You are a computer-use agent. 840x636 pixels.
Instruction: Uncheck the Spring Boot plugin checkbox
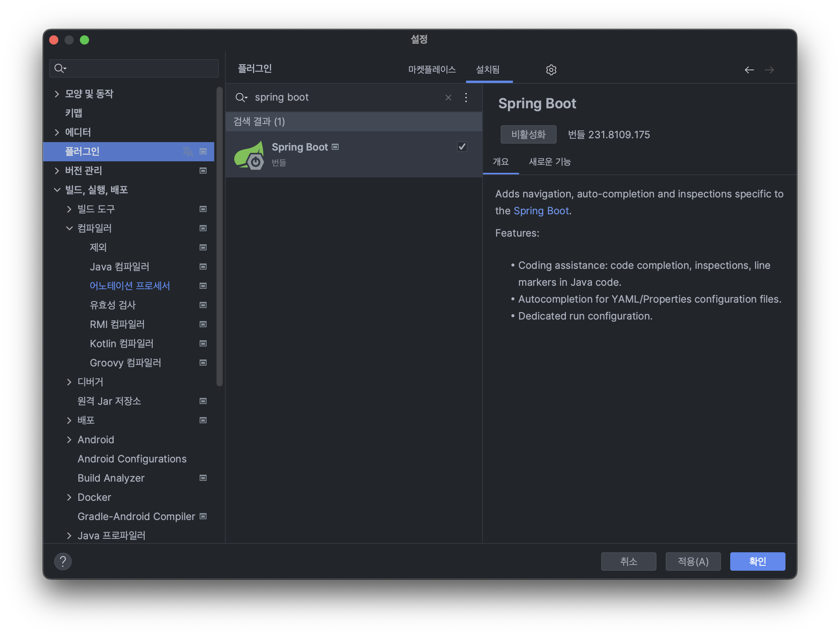tap(462, 147)
